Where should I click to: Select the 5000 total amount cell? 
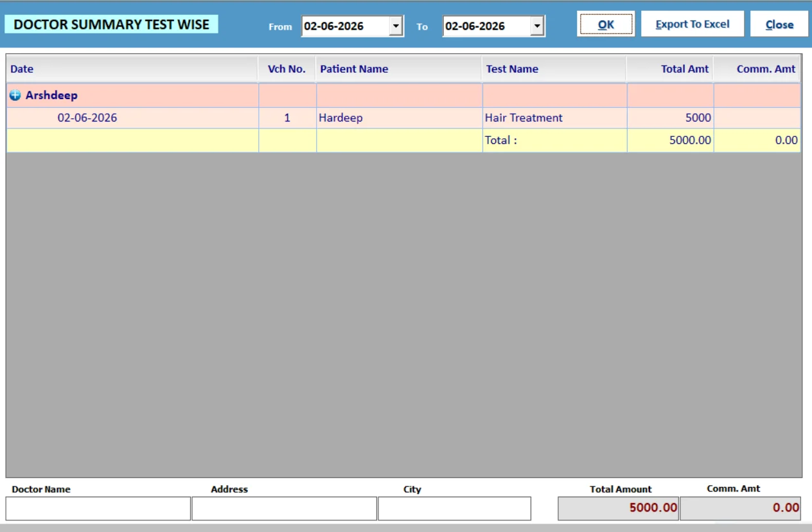670,118
